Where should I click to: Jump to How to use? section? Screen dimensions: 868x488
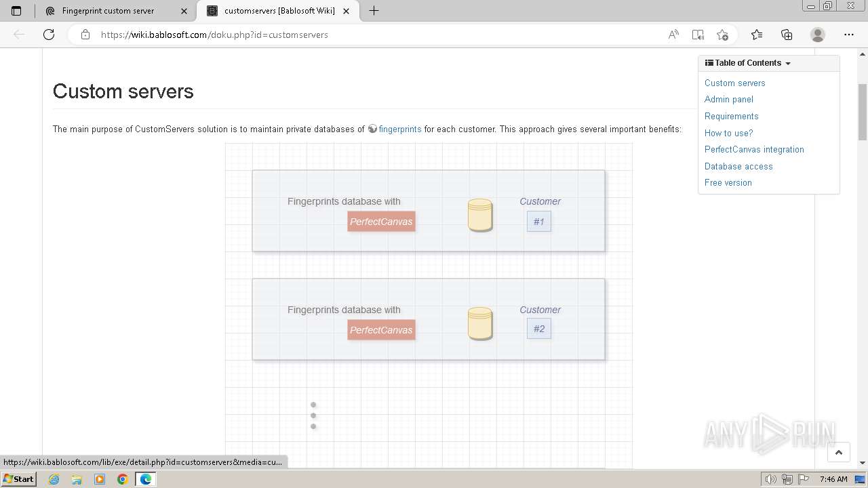[x=728, y=133]
